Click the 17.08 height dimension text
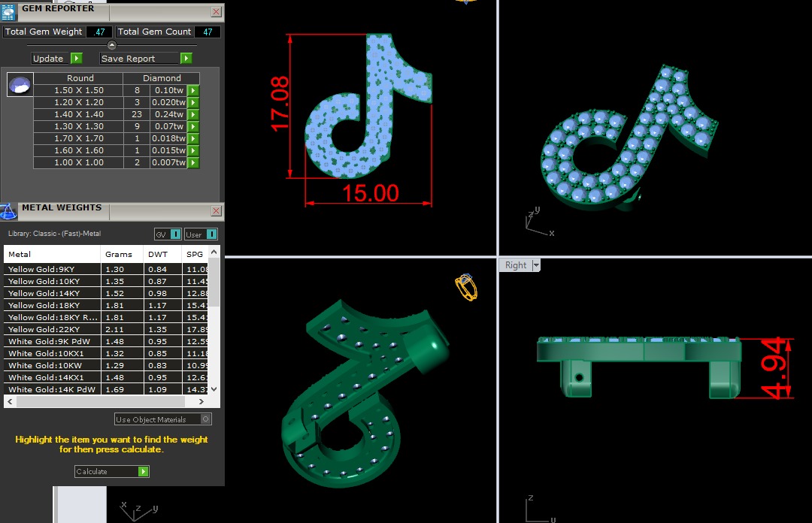 click(280, 104)
